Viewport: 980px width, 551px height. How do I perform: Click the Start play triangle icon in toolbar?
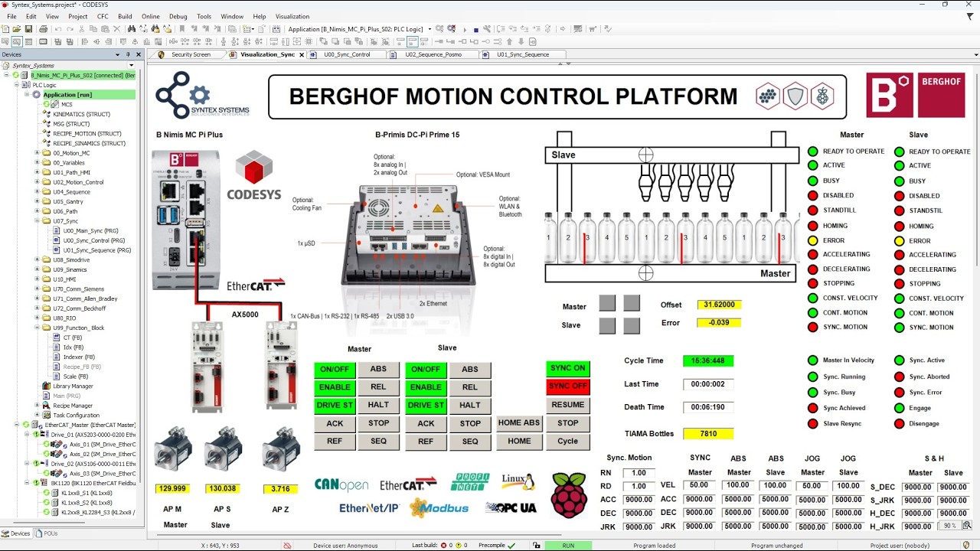pos(465,30)
